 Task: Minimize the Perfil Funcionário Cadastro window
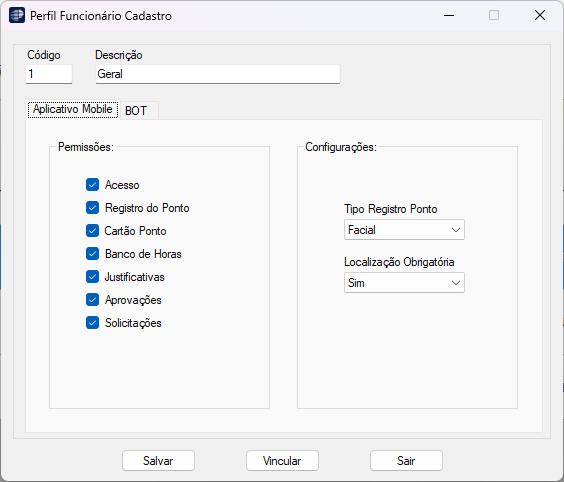tap(449, 15)
